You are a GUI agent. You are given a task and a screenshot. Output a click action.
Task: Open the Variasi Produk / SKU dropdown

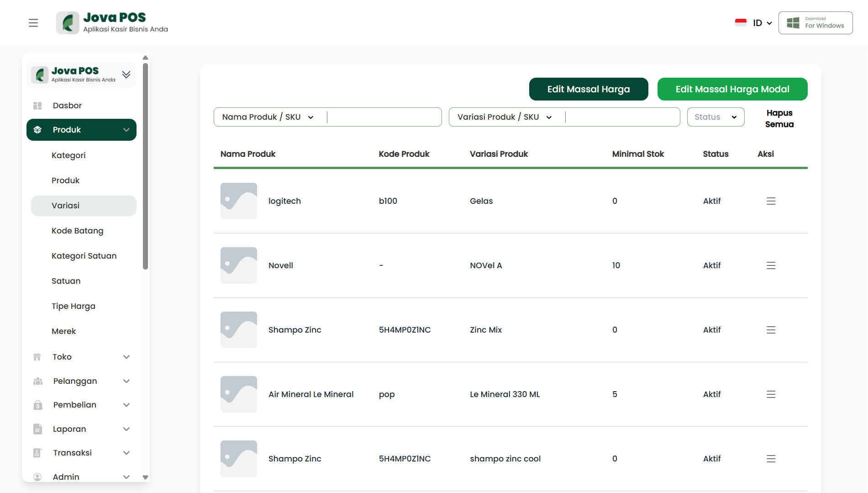[505, 117]
